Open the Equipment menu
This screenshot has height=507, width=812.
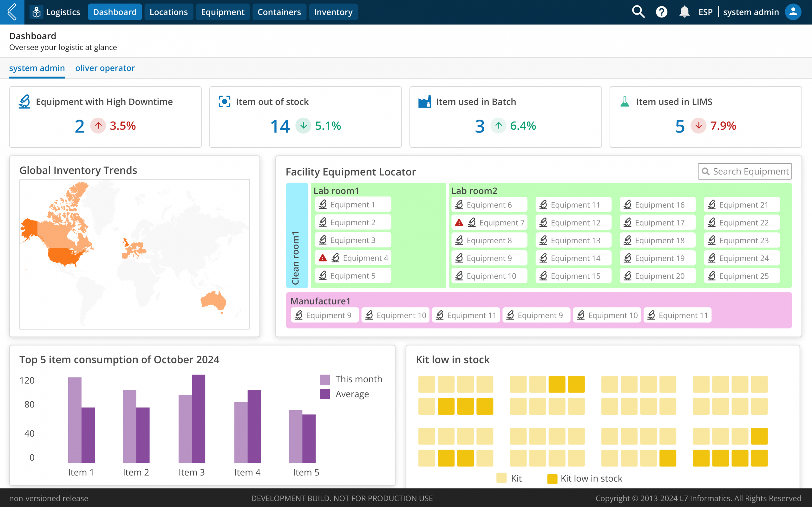click(223, 12)
